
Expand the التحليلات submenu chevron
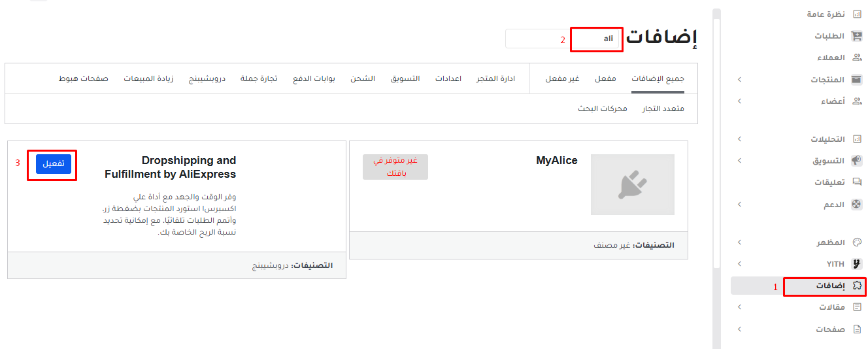pyautogui.click(x=739, y=139)
